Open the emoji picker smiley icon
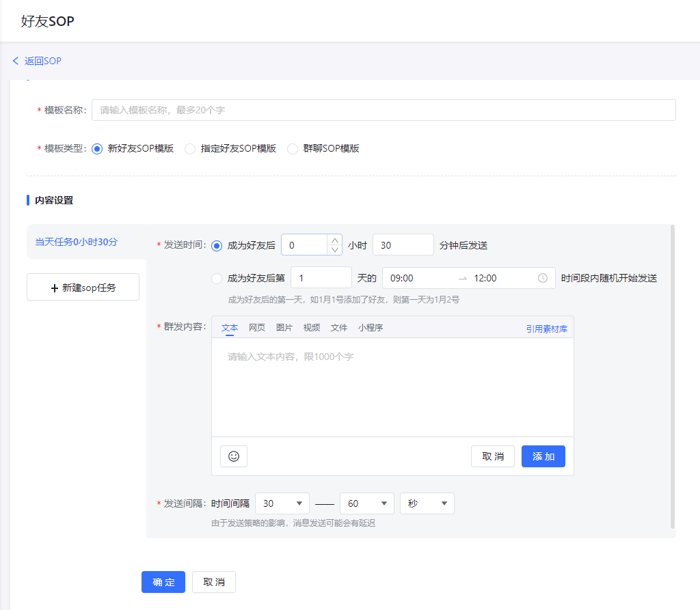700x610 pixels. coord(234,456)
